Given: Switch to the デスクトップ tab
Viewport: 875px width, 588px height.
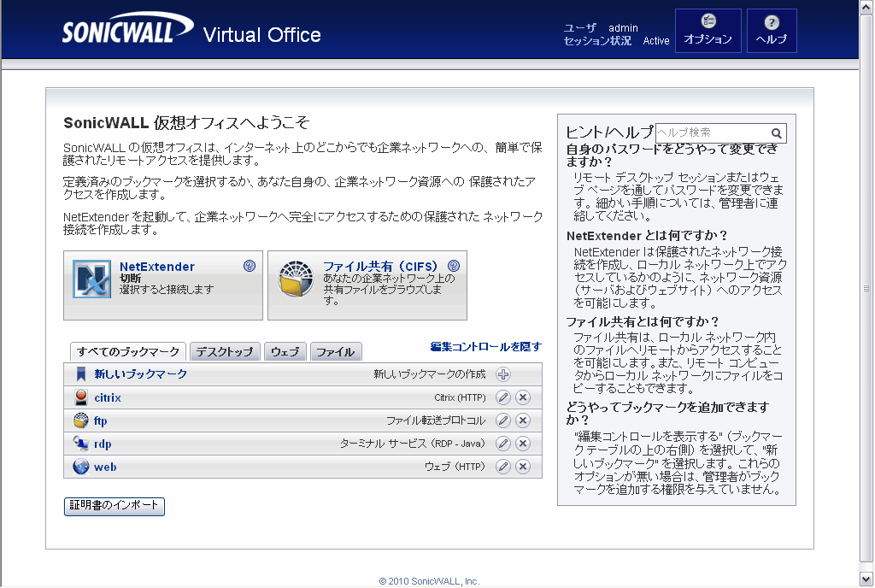Looking at the screenshot, I should [x=225, y=352].
